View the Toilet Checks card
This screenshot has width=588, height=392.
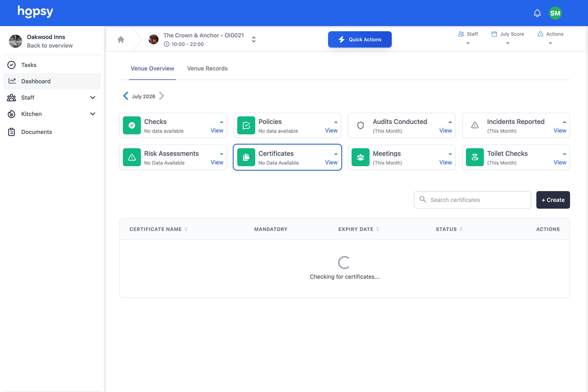(560, 162)
